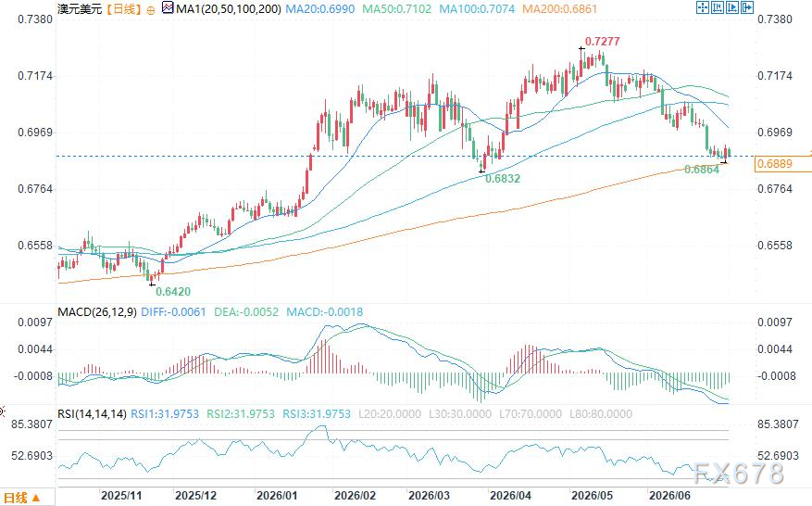Click the jump-to-first-candle chart icon
The image size is (812, 506).
718,7
